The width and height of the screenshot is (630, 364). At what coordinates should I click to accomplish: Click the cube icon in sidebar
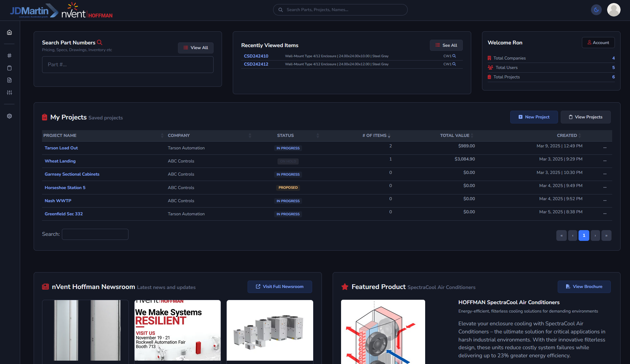[9, 116]
